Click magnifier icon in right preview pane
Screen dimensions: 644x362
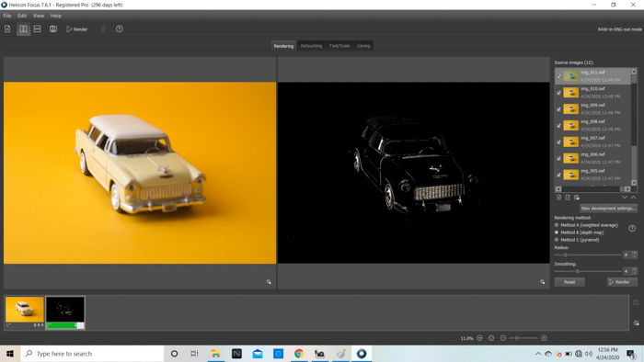coord(542,282)
